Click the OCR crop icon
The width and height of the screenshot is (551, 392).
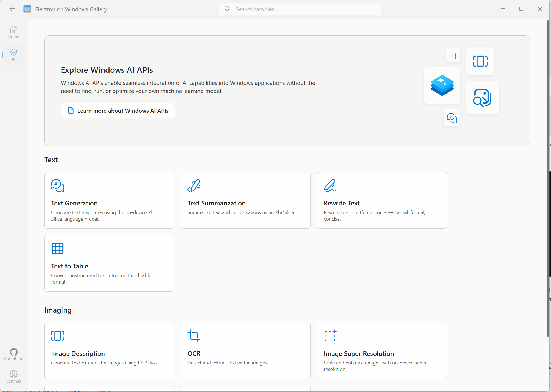click(x=194, y=336)
